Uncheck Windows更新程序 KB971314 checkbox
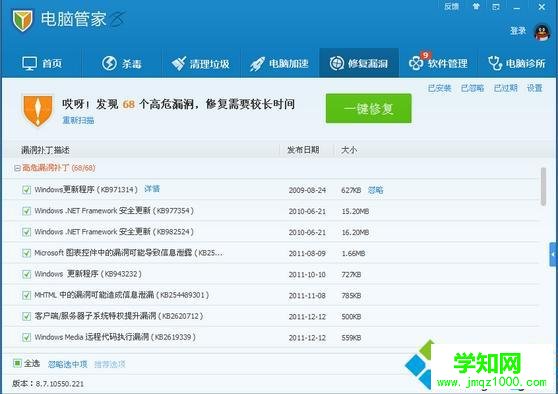The width and height of the screenshot is (558, 394). click(26, 190)
